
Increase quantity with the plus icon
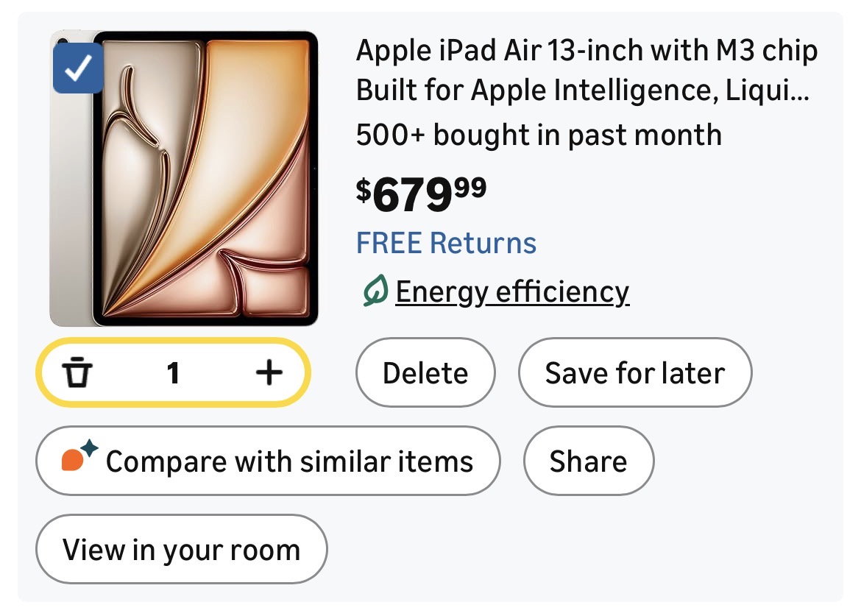click(x=269, y=373)
